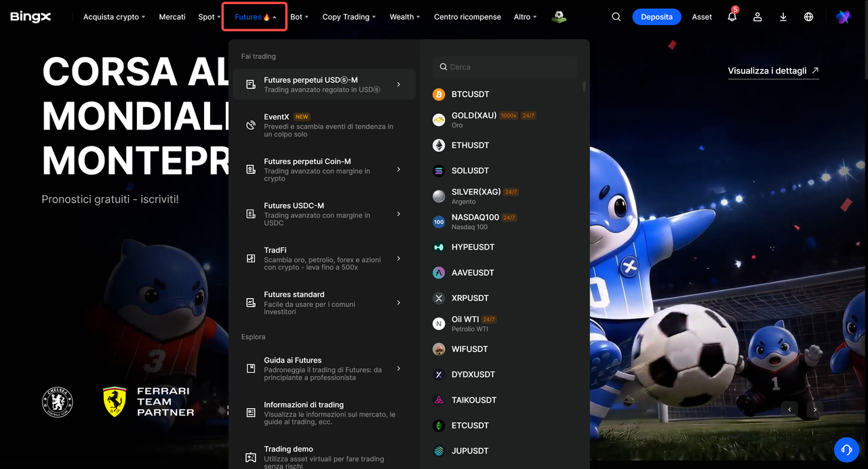The width and height of the screenshot is (868, 469).
Task: Click the SILVER(XAG) coin icon
Action: pos(439,196)
